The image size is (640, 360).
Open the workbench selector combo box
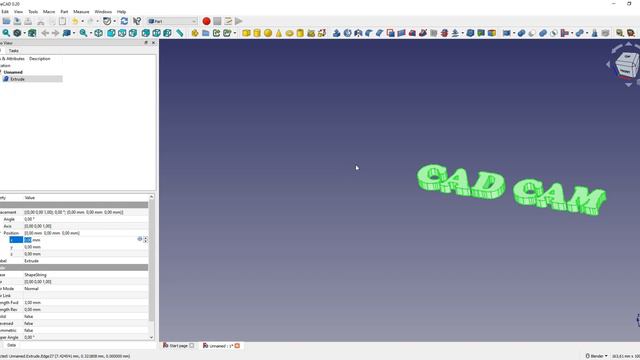tap(172, 21)
